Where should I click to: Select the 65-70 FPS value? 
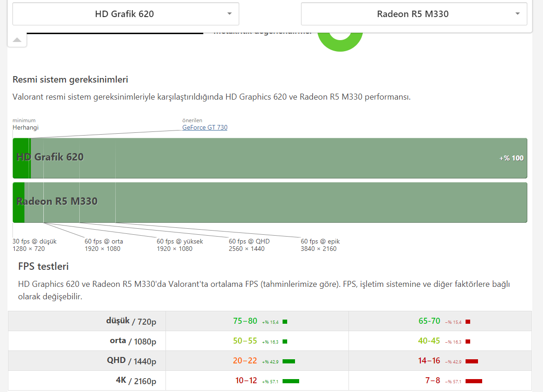(x=429, y=321)
